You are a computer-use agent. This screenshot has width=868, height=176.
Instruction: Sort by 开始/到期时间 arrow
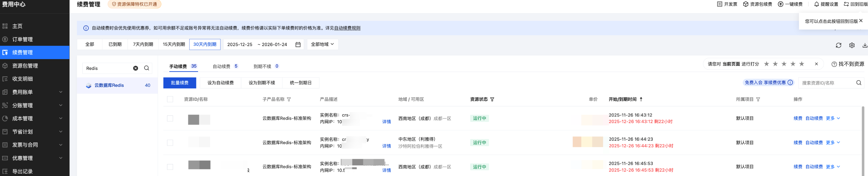[641, 99]
